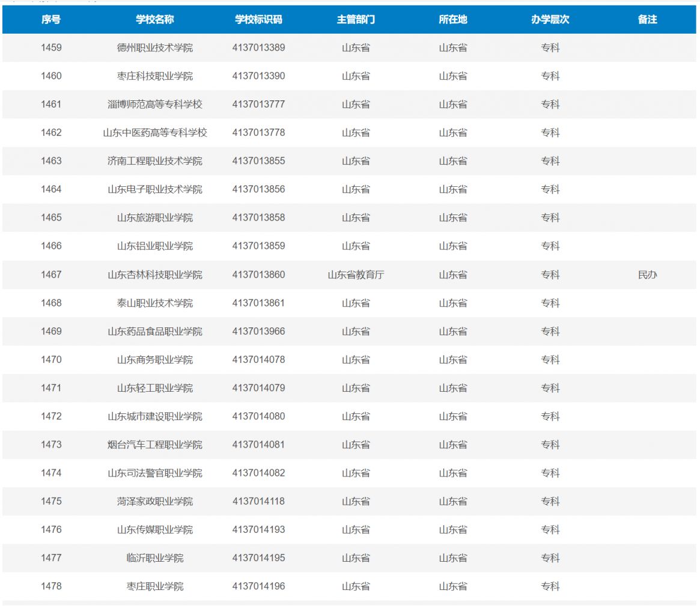
Task: Click the 所在地 column header
Action: point(452,19)
